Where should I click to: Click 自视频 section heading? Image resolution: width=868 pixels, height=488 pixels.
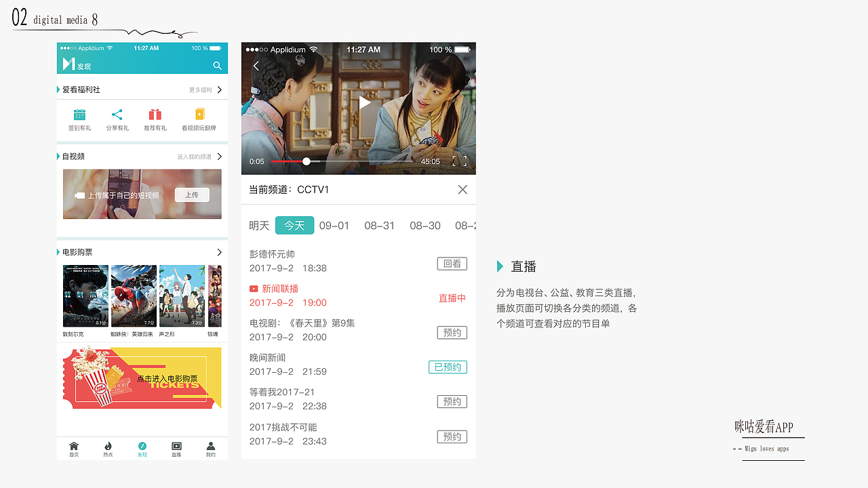pos(73,157)
